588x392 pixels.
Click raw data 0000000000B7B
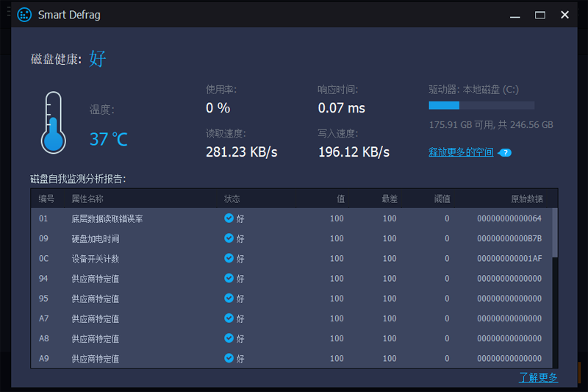coord(509,238)
